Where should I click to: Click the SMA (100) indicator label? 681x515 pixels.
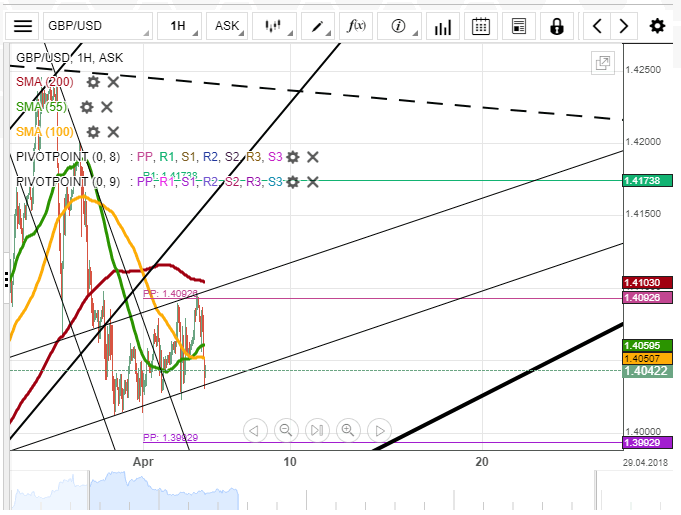(45, 132)
